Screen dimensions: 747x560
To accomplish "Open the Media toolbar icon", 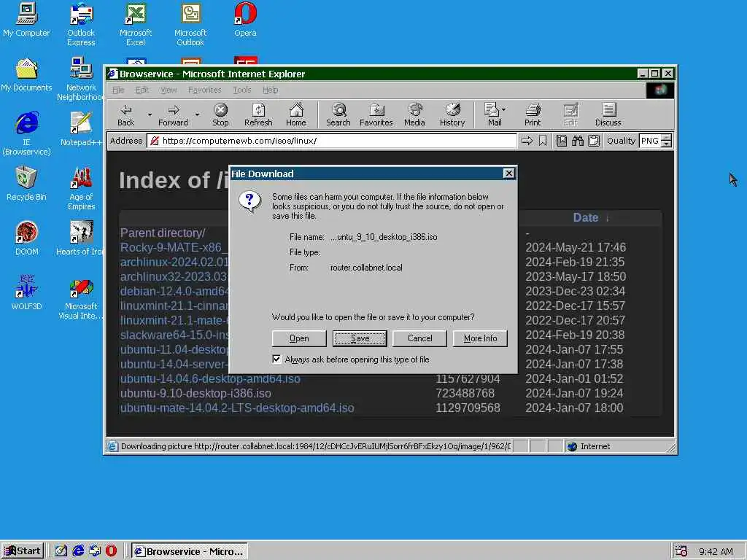I will pyautogui.click(x=414, y=114).
